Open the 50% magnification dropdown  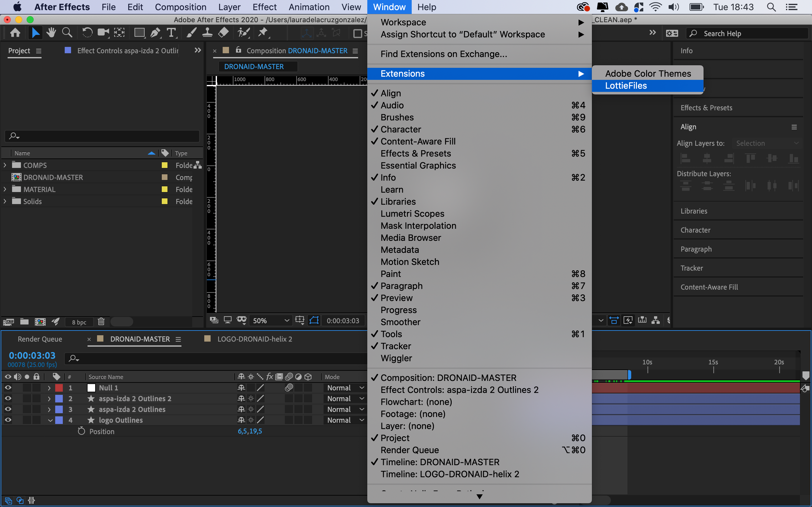pos(271,321)
